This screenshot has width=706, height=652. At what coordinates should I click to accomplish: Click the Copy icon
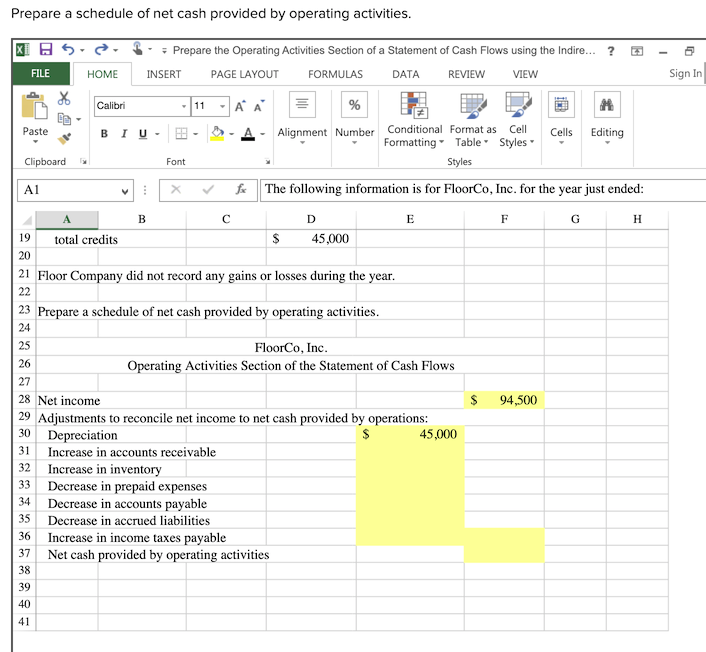pyautogui.click(x=64, y=119)
